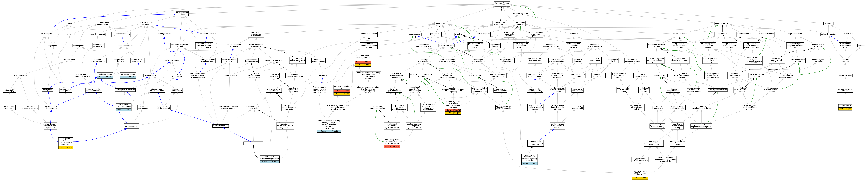Select the signaling node
Screen dimensions: 868x181
[x=459, y=34]
